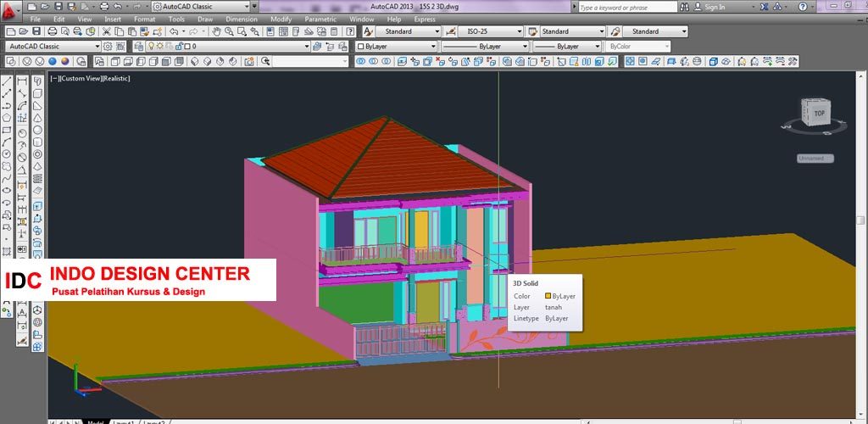Click the Cut scissors icon
This screenshot has width=868, height=424.
[x=106, y=31]
